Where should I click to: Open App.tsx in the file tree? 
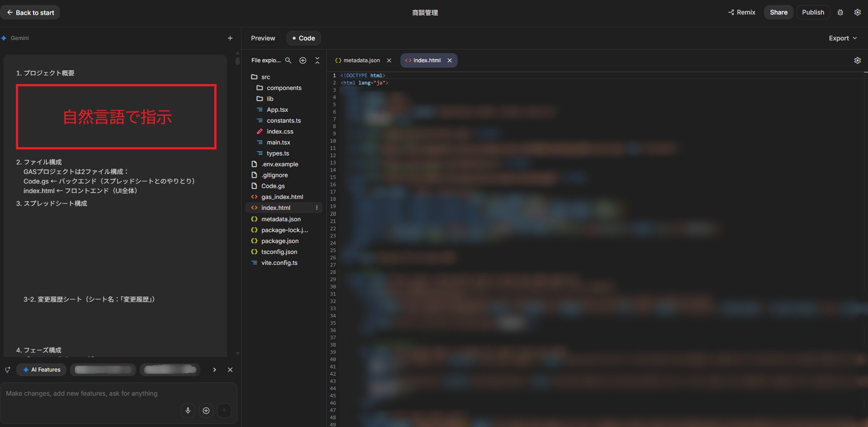point(284,109)
